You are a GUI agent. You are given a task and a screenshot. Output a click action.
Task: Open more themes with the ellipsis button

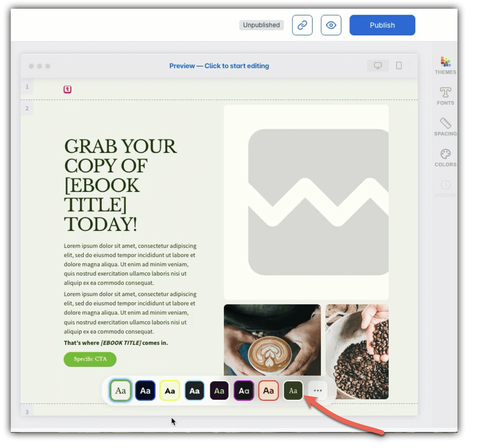point(318,391)
